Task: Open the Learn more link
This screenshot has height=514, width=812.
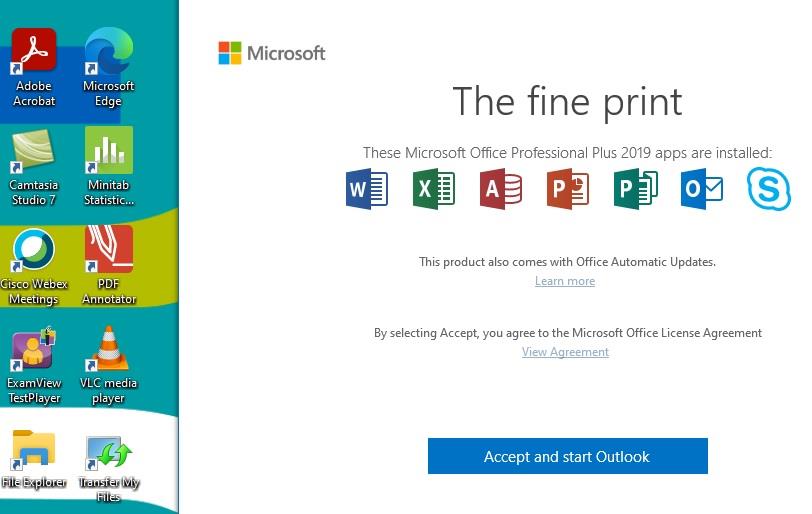Action: point(565,281)
